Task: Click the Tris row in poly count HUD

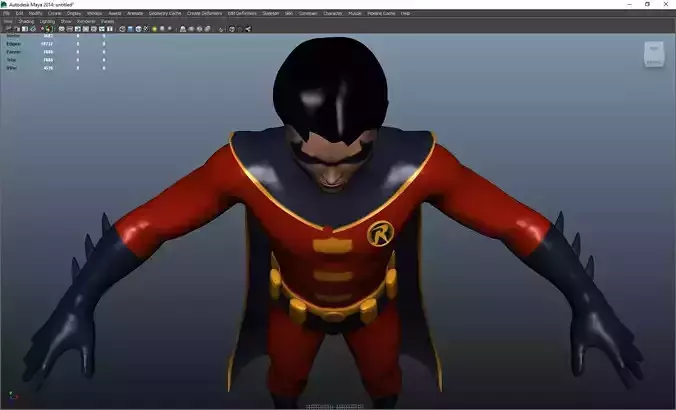Action: 56,60
